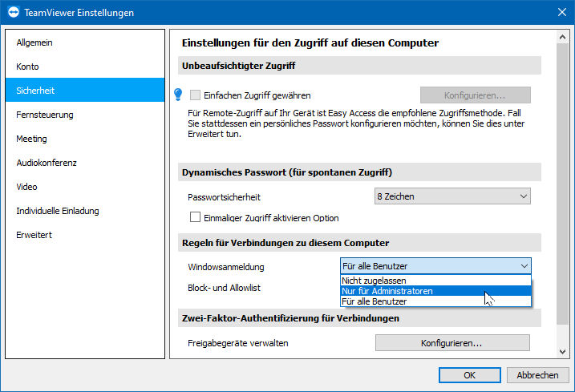Click the blue lightbulb hint icon
The image size is (575, 392).
(x=178, y=95)
